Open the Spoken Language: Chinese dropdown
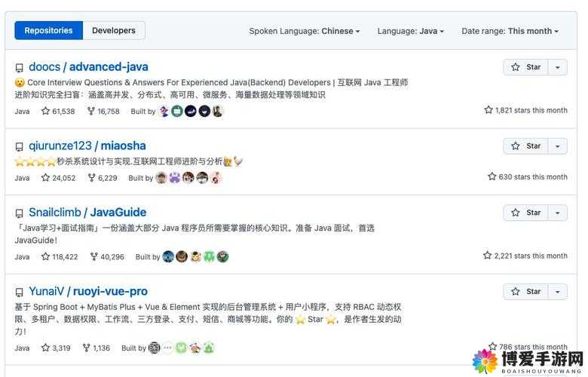The image size is (588, 377). click(x=304, y=31)
